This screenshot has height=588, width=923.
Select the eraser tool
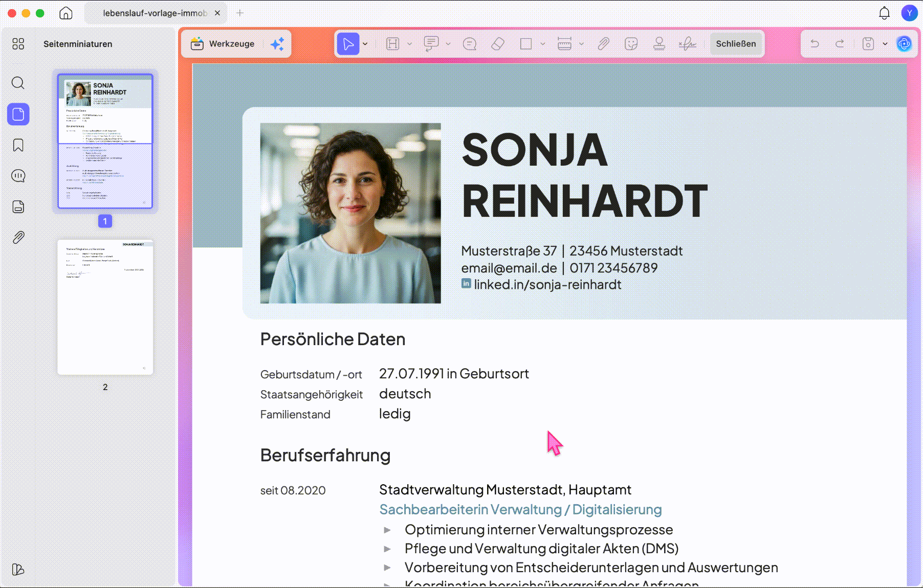[498, 44]
